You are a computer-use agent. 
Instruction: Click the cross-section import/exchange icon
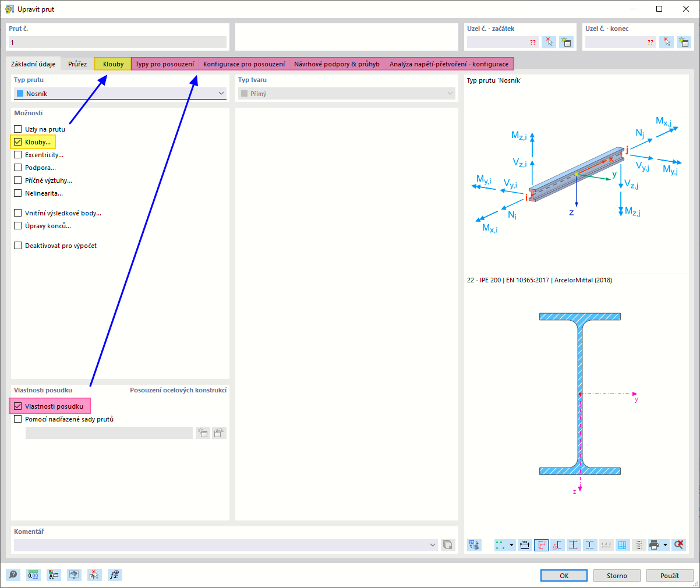coord(474,545)
